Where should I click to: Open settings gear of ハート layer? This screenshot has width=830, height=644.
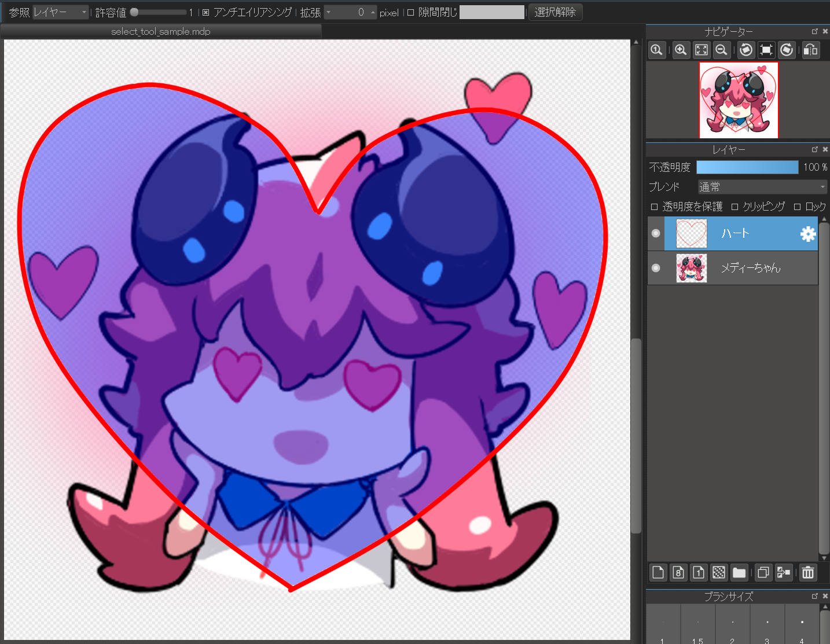point(808,234)
